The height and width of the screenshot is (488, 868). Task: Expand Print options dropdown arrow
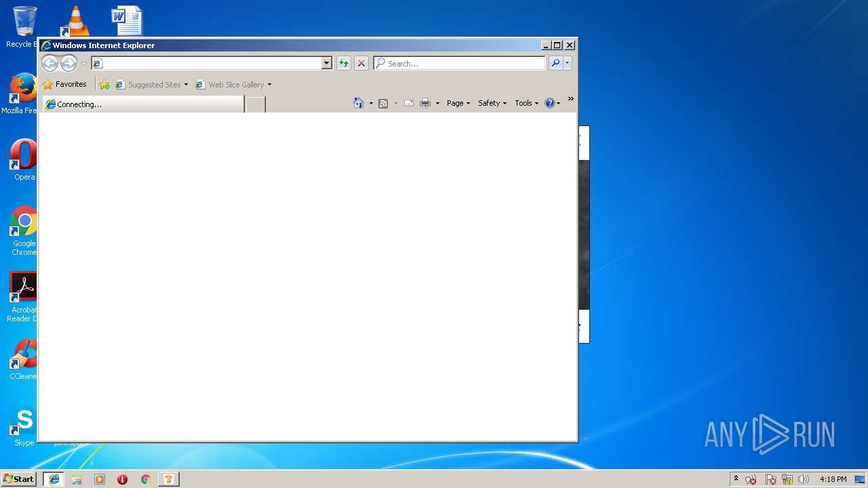437,104
